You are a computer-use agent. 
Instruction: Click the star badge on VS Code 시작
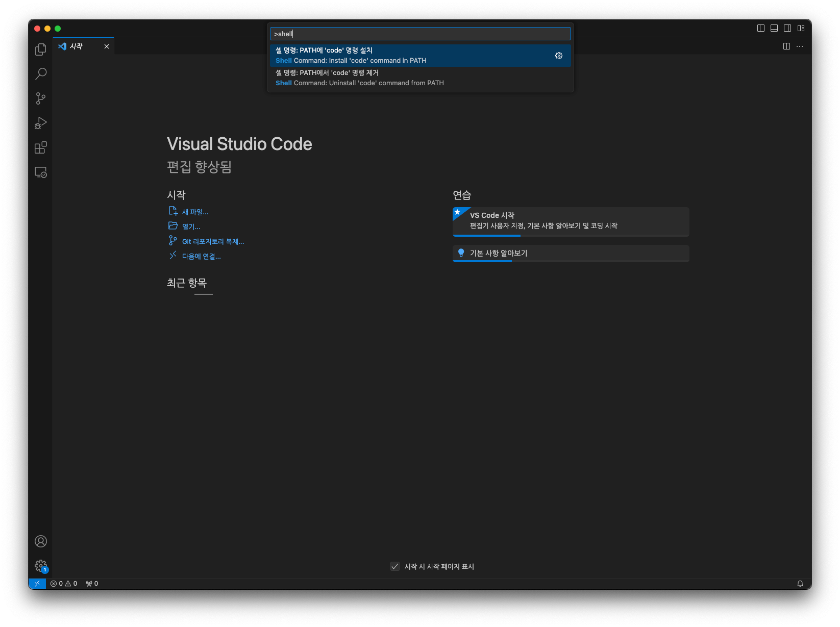pyautogui.click(x=458, y=212)
